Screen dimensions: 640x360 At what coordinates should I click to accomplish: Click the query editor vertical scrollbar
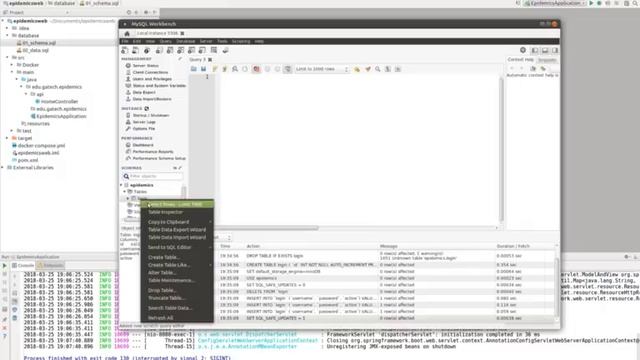pyautogui.click(x=501, y=149)
